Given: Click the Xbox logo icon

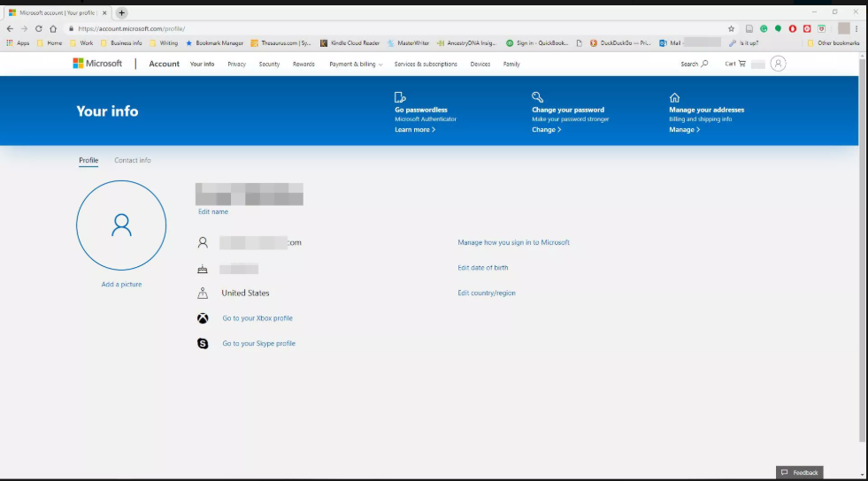Looking at the screenshot, I should click(203, 318).
